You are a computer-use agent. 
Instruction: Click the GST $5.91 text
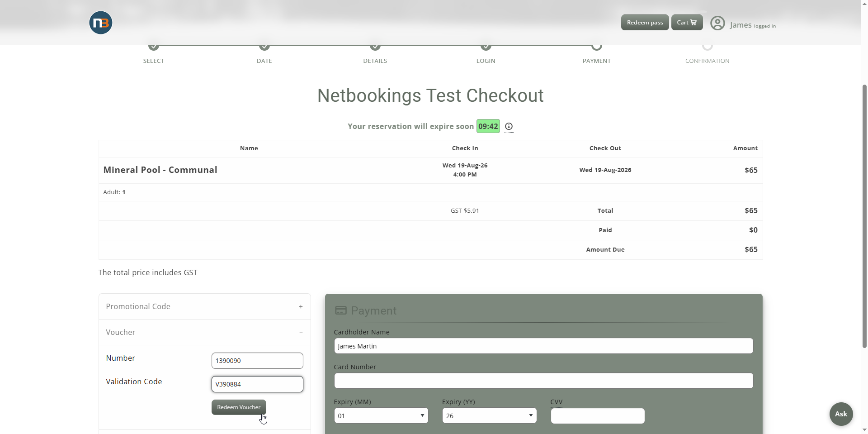pyautogui.click(x=465, y=210)
